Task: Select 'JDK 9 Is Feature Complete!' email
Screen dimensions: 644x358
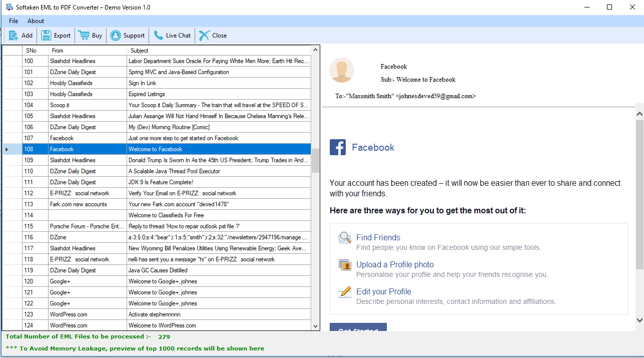Action: (x=157, y=182)
